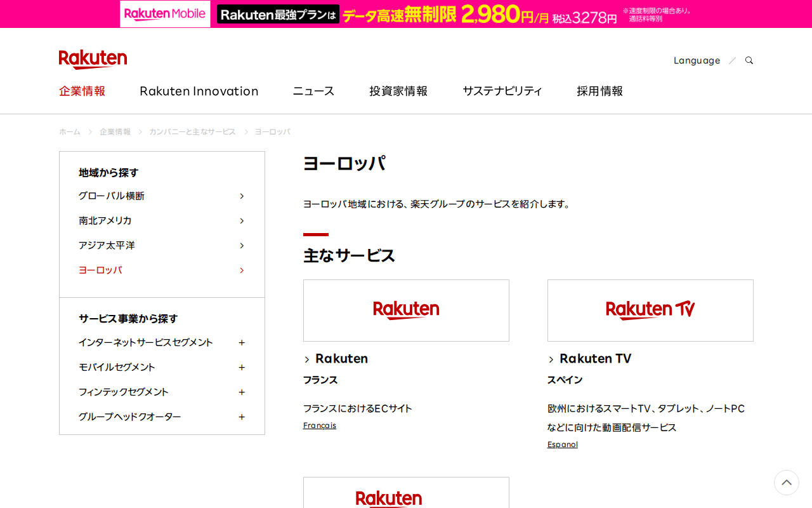Click the ヨーロッパ breadcrumb current page text
This screenshot has height=508, width=812.
click(x=273, y=131)
